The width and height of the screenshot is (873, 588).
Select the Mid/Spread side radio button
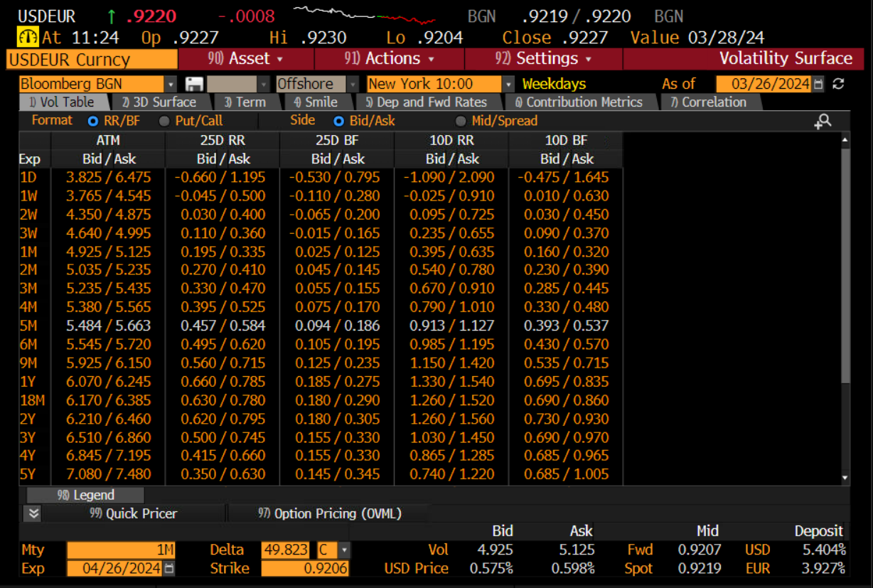point(461,121)
